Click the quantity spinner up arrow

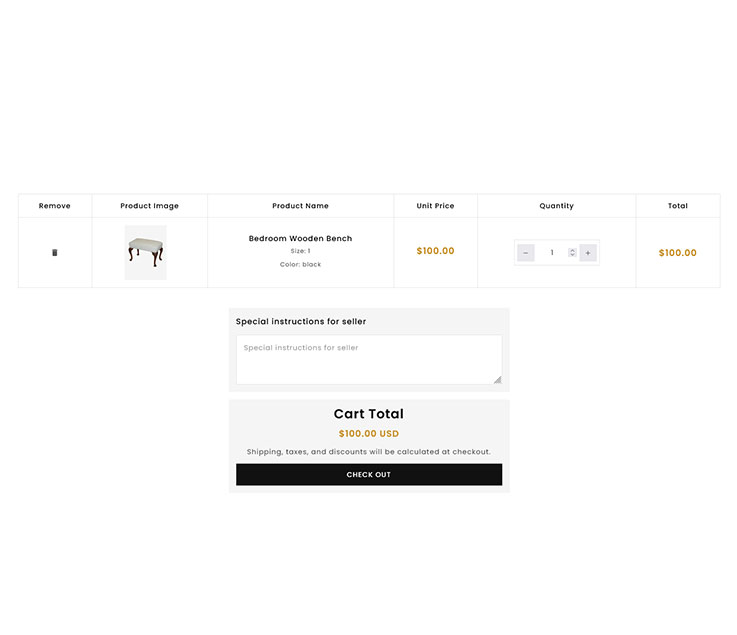[572, 250]
